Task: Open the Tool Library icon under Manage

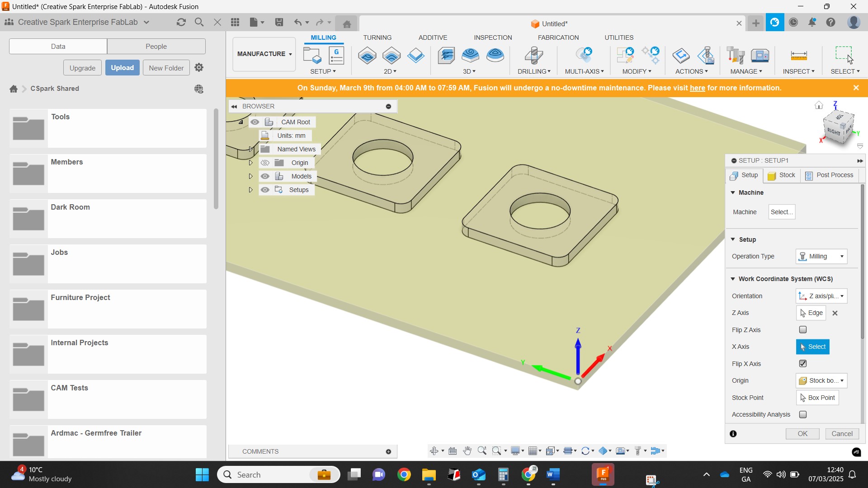Action: (x=736, y=56)
